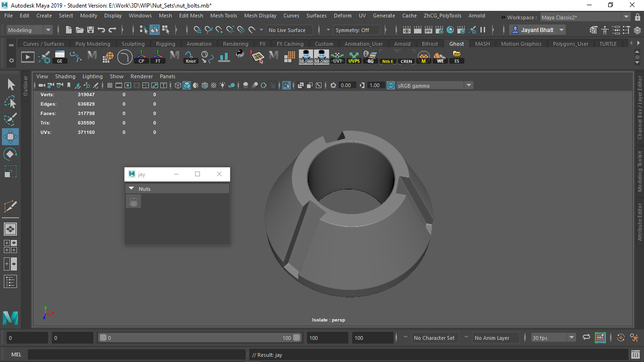Open the ZhCG_PolyTools menu

pos(443,16)
